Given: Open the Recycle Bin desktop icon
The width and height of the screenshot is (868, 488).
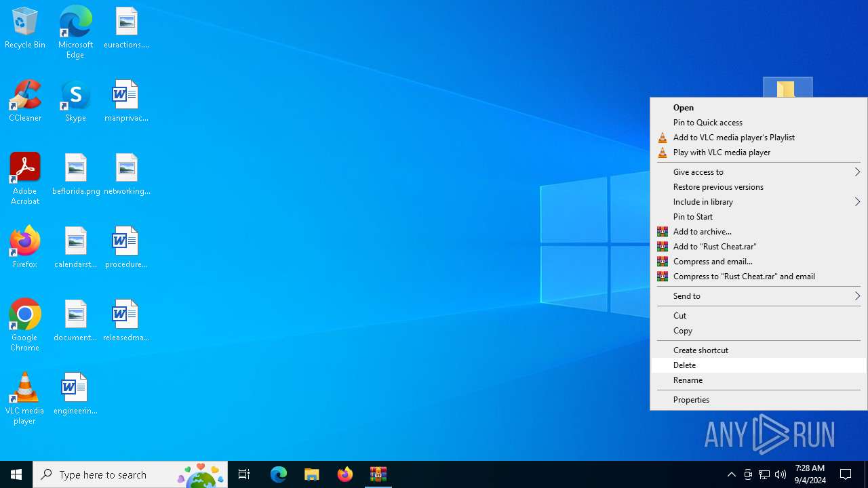Looking at the screenshot, I should tap(25, 28).
